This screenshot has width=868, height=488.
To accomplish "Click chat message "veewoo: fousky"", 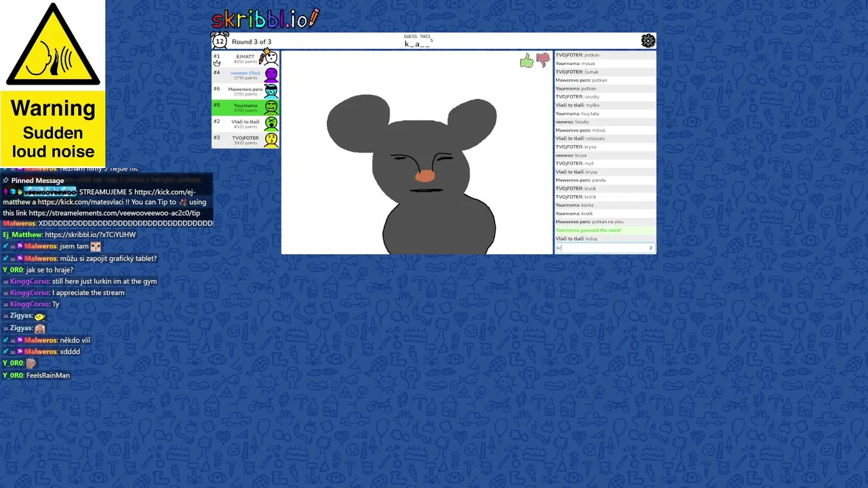I will tap(605, 122).
